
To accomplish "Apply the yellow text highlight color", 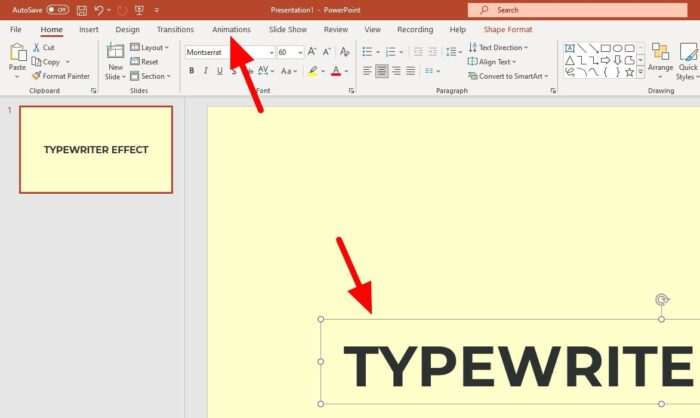I will [x=312, y=71].
